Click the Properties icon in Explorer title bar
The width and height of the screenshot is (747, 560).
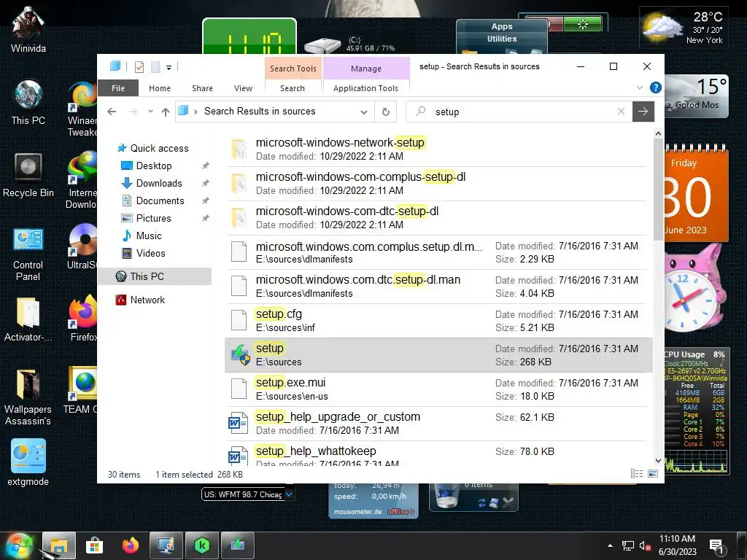(x=139, y=67)
